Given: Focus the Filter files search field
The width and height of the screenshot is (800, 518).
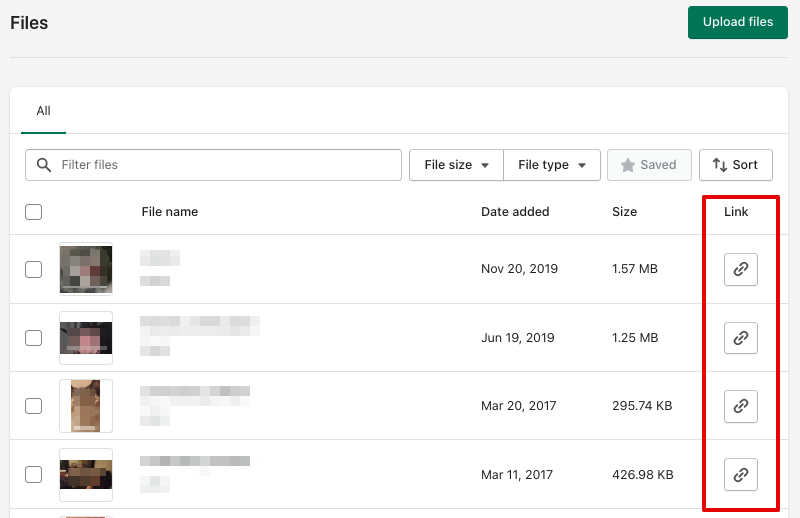Looking at the screenshot, I should pos(213,165).
